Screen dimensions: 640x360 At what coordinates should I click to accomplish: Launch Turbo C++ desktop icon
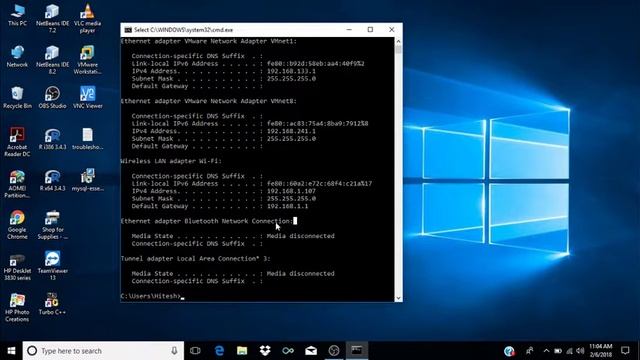coord(52,304)
